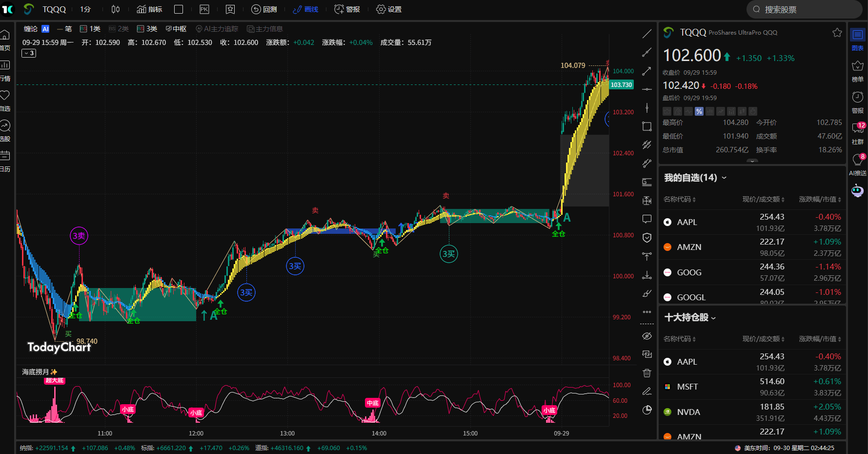This screenshot has width=868, height=454.
Task: Activate the 画线 drawing mode
Action: pyautogui.click(x=305, y=9)
